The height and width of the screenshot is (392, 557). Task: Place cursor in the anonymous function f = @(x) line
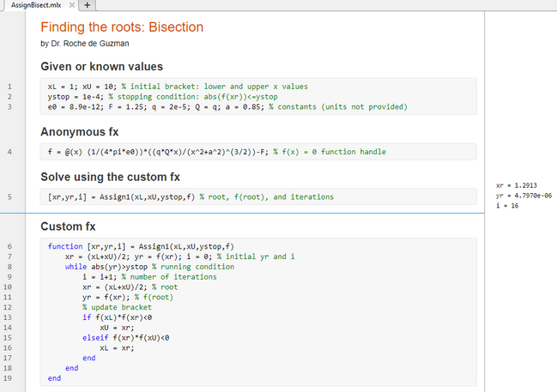215,152
